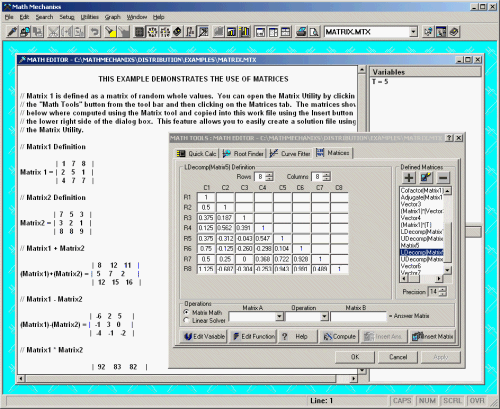The width and height of the screenshot is (500, 409).
Task: Click the icon right of file dropdown
Action: coord(428,32)
